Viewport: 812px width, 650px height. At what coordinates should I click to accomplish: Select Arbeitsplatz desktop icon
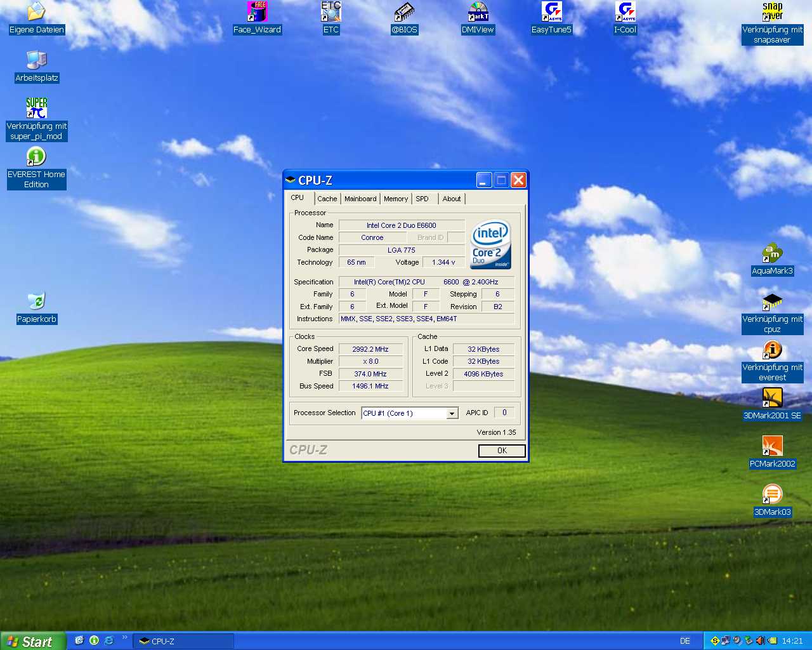point(36,60)
